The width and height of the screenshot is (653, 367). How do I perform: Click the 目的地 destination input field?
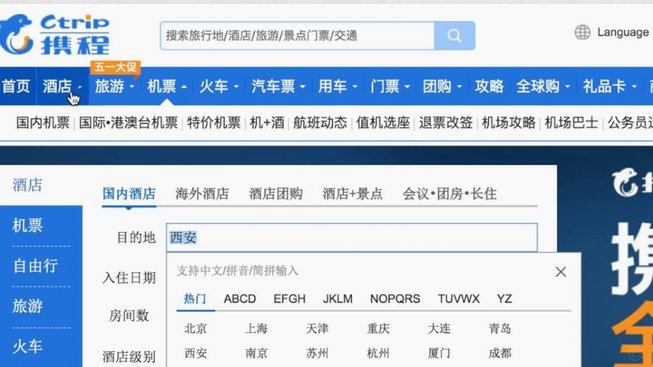[x=352, y=237]
